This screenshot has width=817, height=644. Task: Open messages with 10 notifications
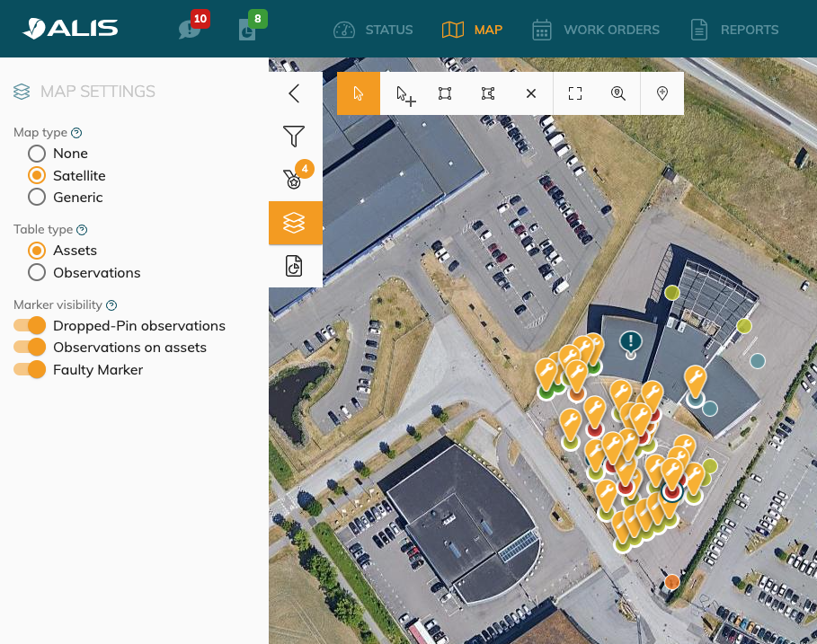pyautogui.click(x=191, y=30)
